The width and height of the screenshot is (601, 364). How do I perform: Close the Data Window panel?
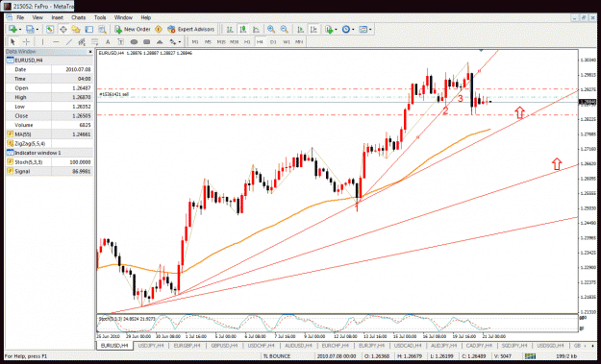(90, 52)
